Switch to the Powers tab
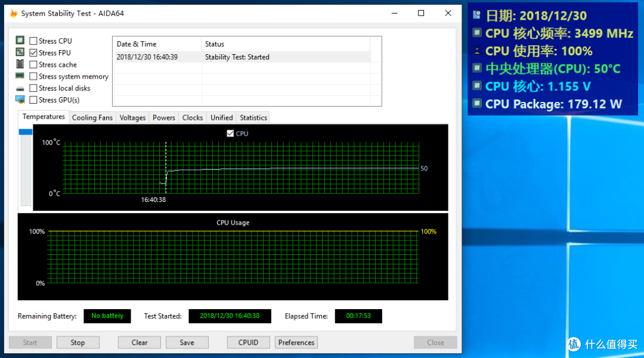644x358 pixels. (x=164, y=118)
